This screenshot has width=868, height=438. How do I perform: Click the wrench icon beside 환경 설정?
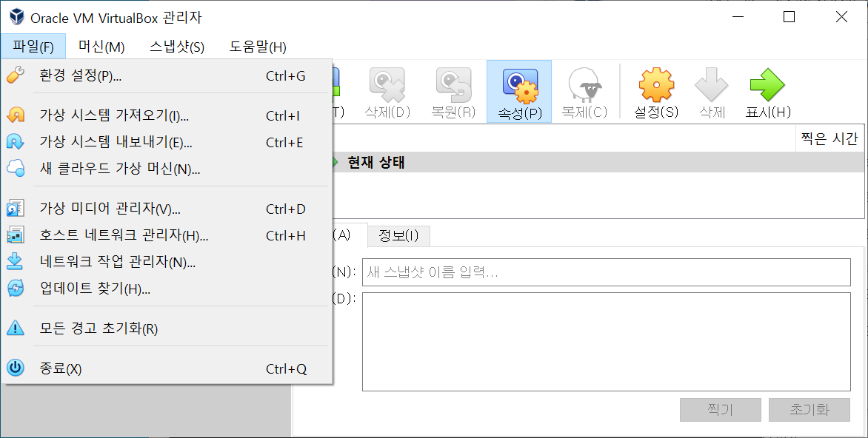point(16,75)
